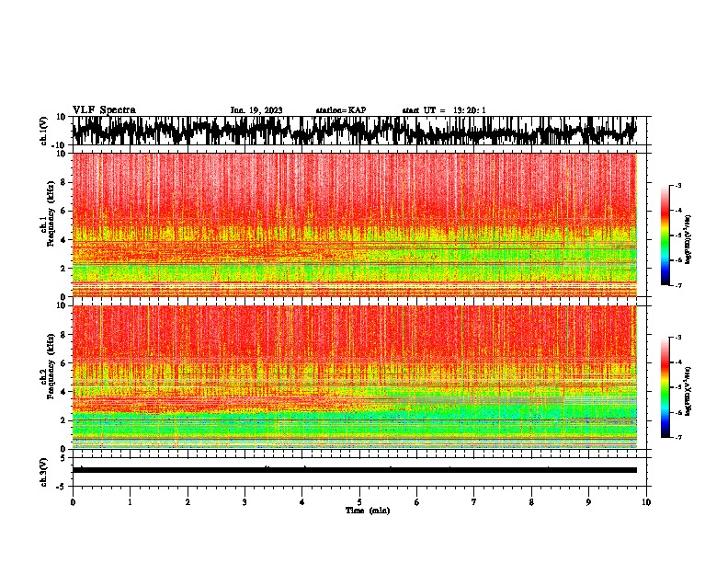Click the -5 label on ch.1 colorbar
This screenshot has height=563, width=728.
(677, 236)
